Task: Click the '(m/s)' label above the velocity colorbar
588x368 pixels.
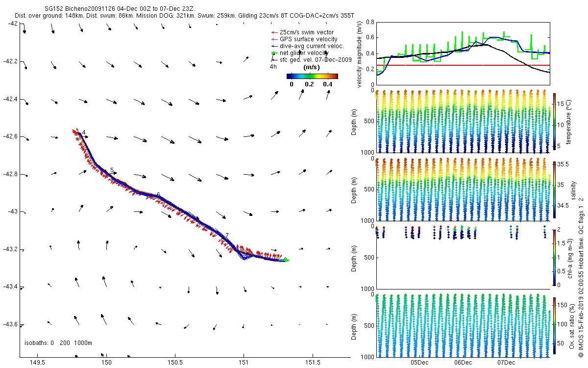Action: pyautogui.click(x=312, y=67)
